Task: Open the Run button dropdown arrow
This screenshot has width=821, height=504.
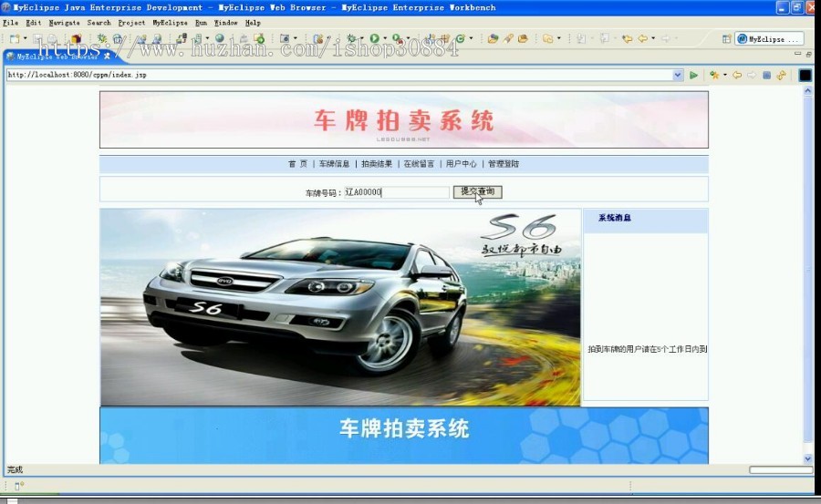Action: [385, 38]
